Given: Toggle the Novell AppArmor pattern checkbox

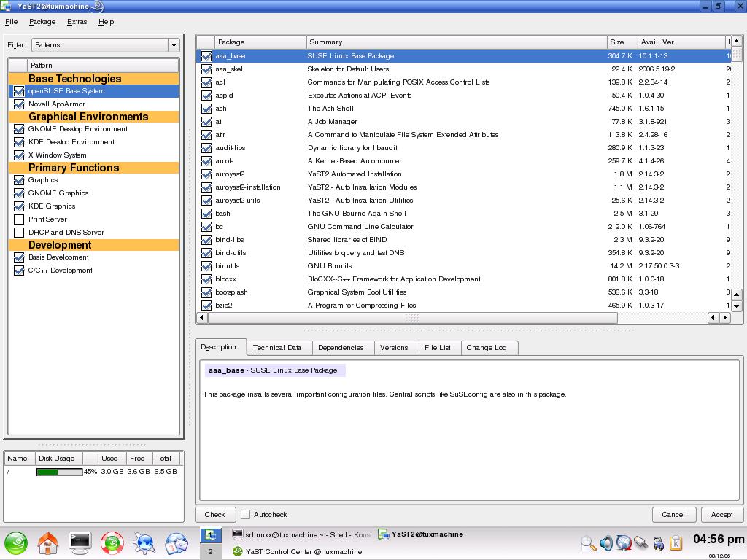Looking at the screenshot, I should click(x=19, y=104).
